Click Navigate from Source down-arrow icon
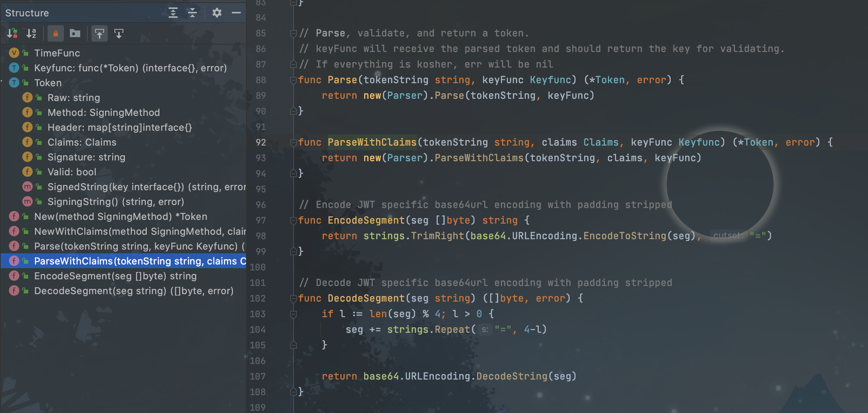The image size is (868, 413). tap(119, 33)
